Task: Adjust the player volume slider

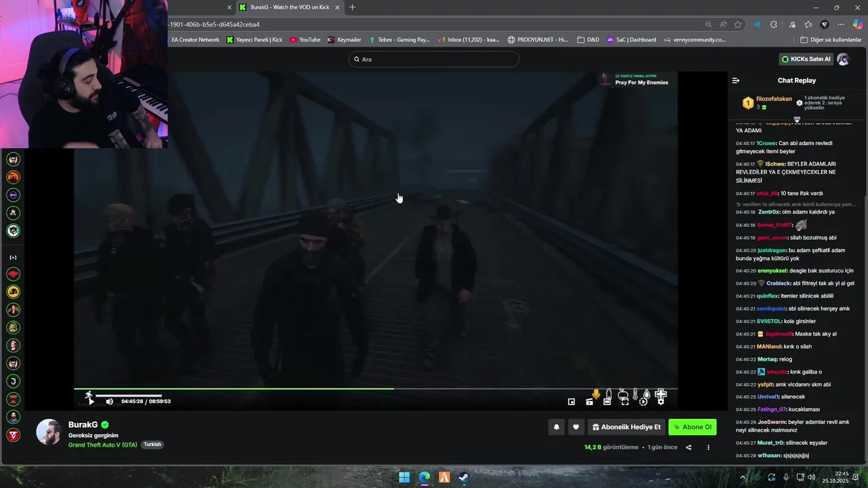Action: [128, 395]
